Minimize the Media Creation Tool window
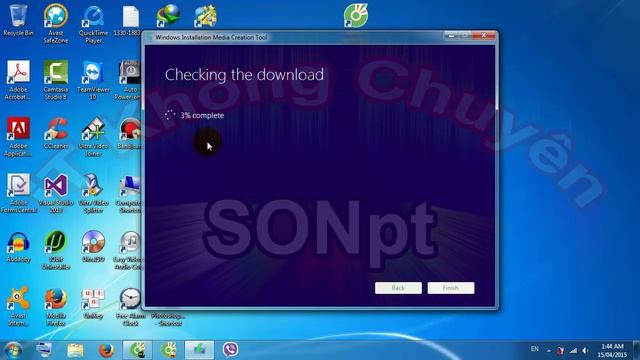 (x=451, y=36)
